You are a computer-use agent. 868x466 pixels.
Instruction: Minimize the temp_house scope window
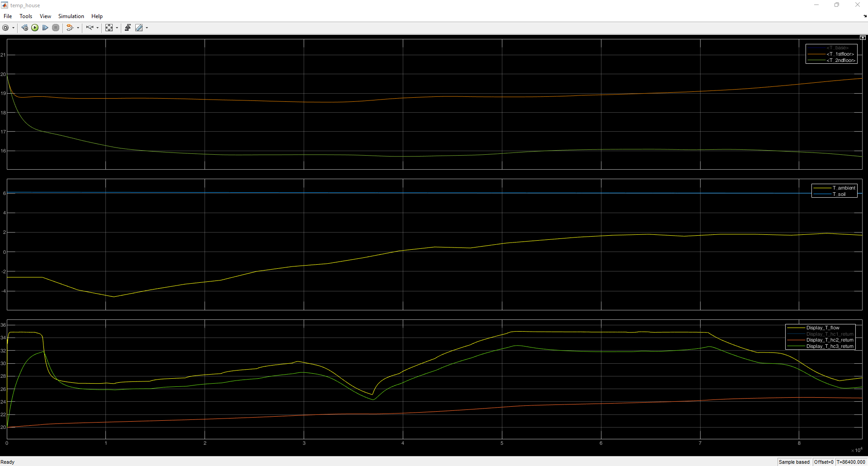pos(816,5)
